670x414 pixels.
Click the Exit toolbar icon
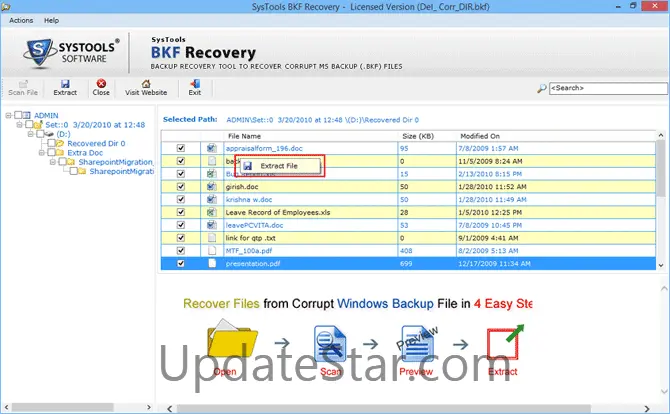click(x=195, y=83)
